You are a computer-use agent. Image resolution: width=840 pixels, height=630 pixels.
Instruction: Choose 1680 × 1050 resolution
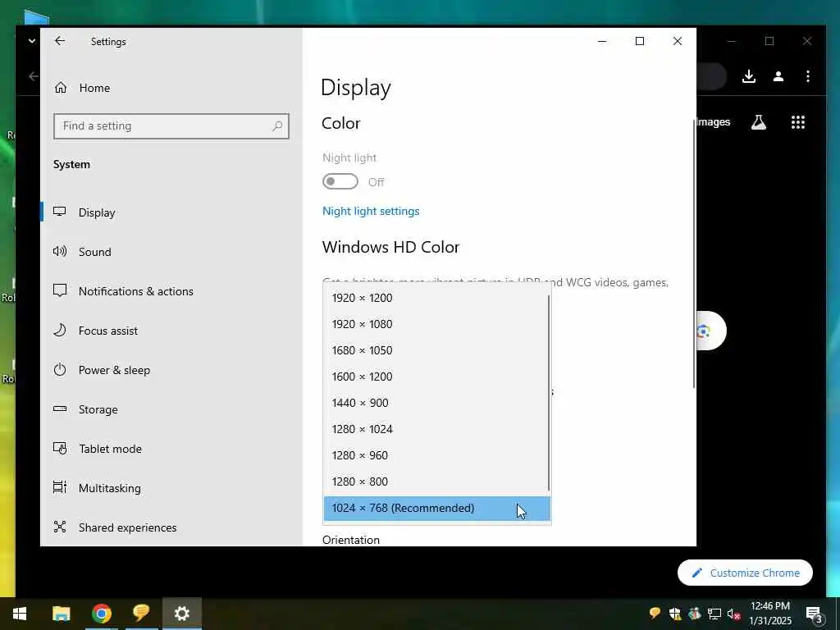click(x=436, y=350)
